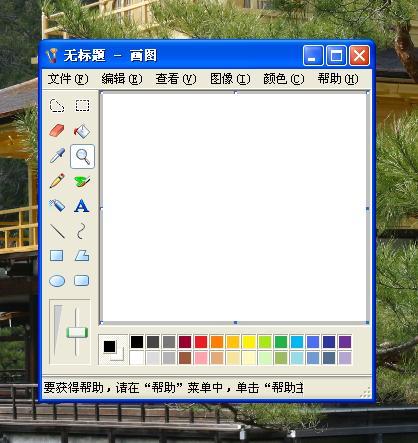Pick amber gold swatch in top row
418x443 pixels.
(233, 342)
